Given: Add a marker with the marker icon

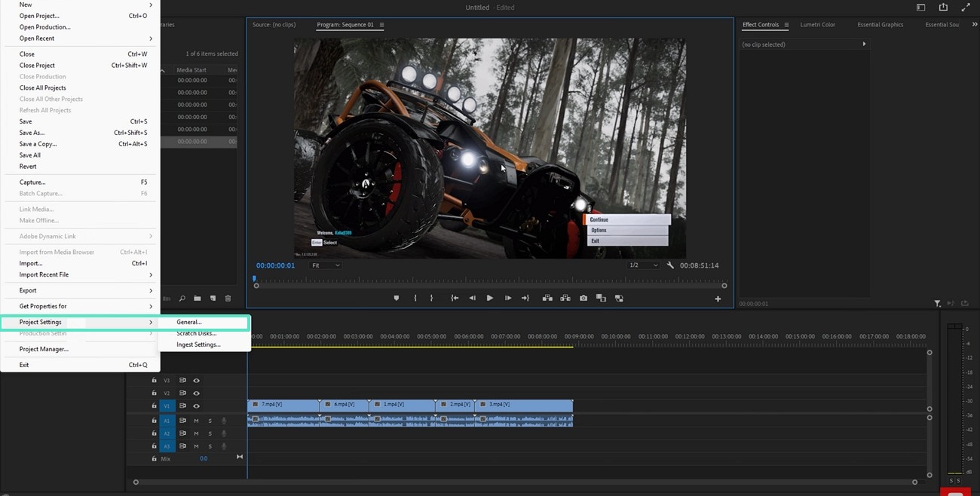Looking at the screenshot, I should [x=397, y=299].
